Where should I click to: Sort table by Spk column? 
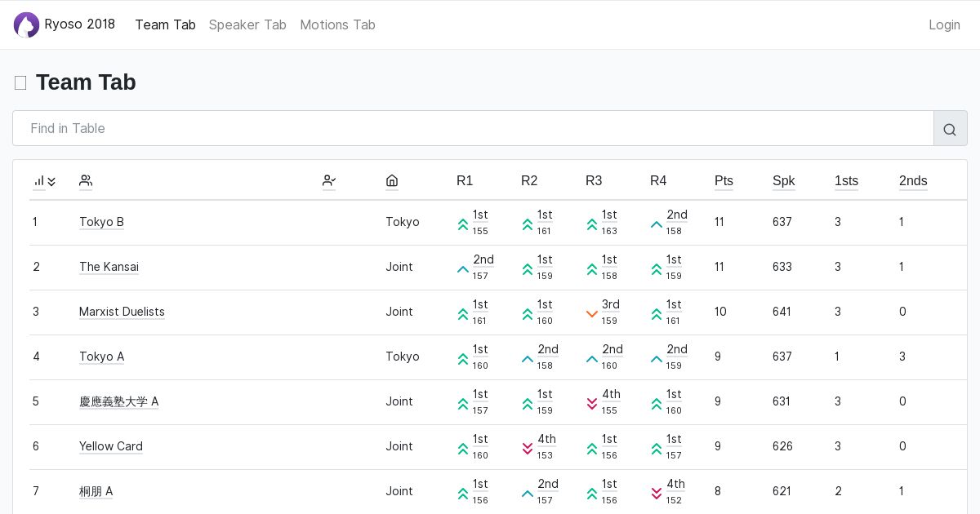pyautogui.click(x=783, y=181)
